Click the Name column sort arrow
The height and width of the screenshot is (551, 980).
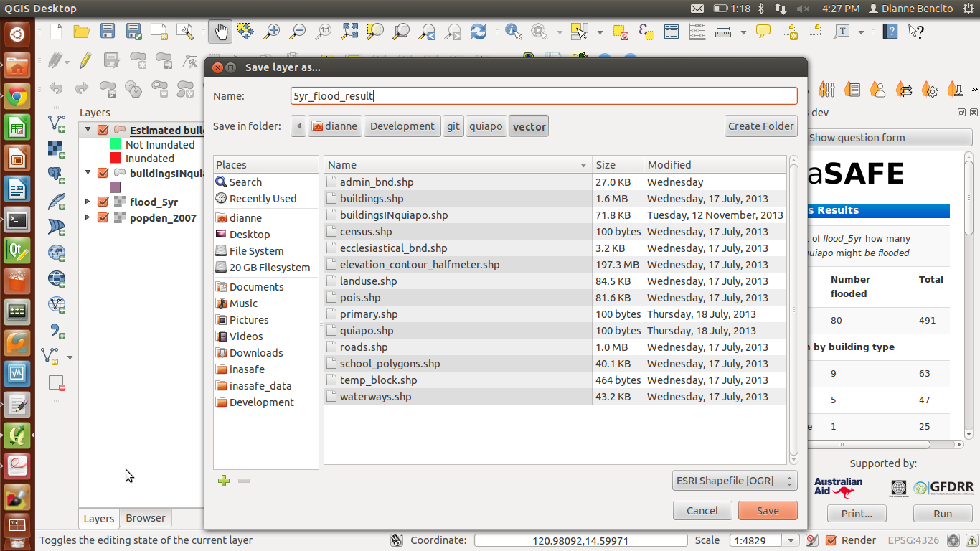(x=583, y=165)
